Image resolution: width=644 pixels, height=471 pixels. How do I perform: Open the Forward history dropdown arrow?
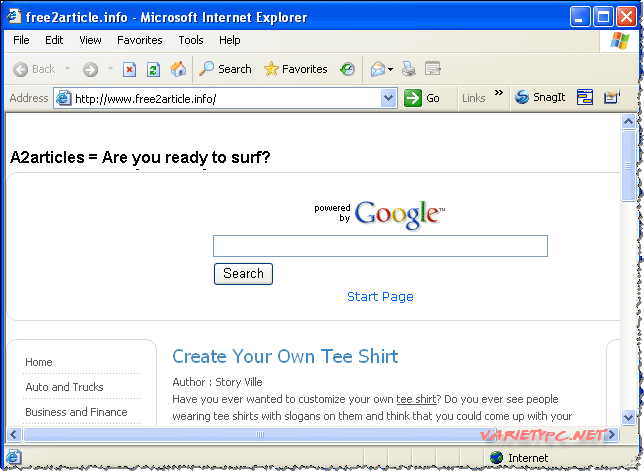pyautogui.click(x=110, y=69)
